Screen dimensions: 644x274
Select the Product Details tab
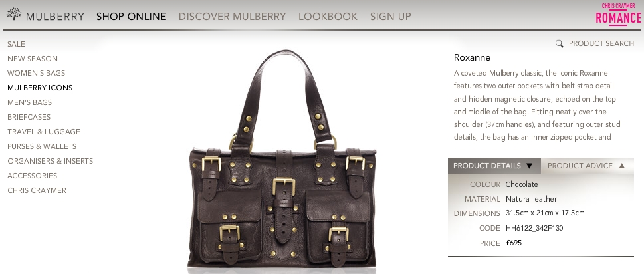[x=494, y=166]
